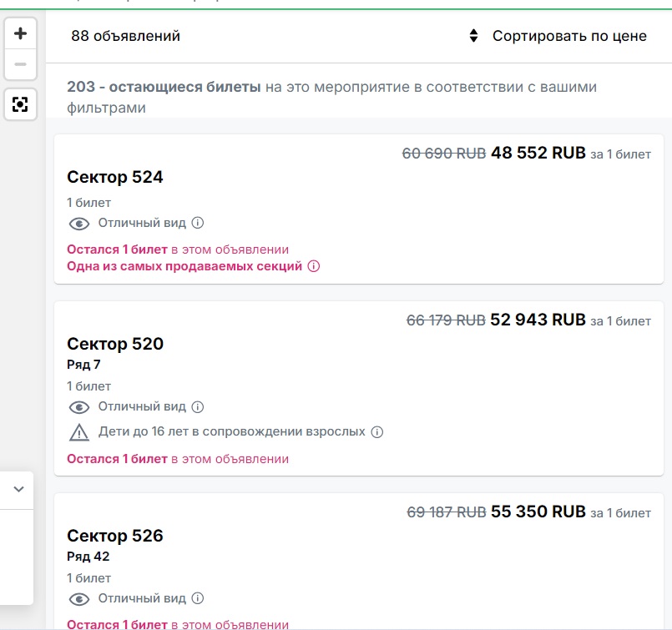Click the 88 listings count label
Viewport: 672px width, 630px height.
[x=125, y=36]
